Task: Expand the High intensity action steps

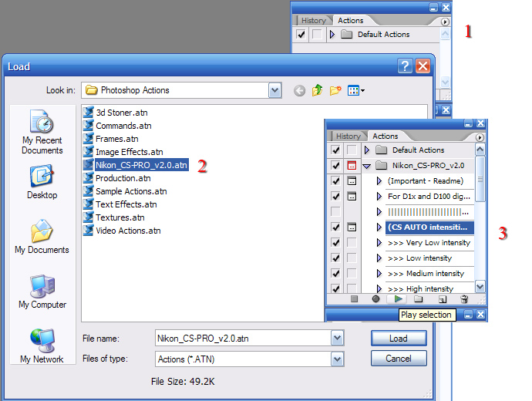Action: (x=379, y=288)
